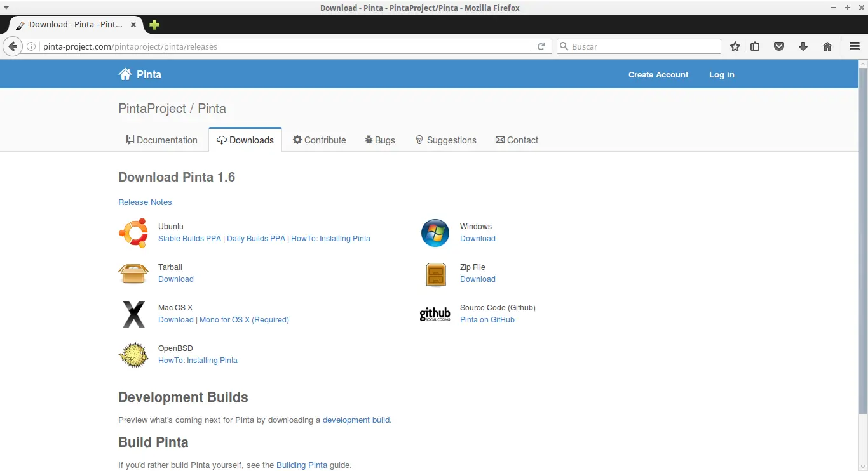Click the Pinta brand name in header
This screenshot has height=471, width=868.
[x=149, y=74]
